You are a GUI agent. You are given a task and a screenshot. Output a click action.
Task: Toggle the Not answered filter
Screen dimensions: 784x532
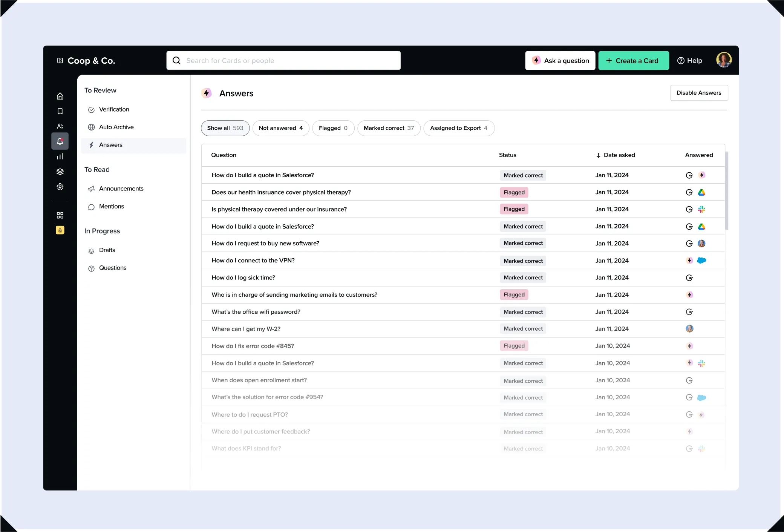(x=280, y=128)
